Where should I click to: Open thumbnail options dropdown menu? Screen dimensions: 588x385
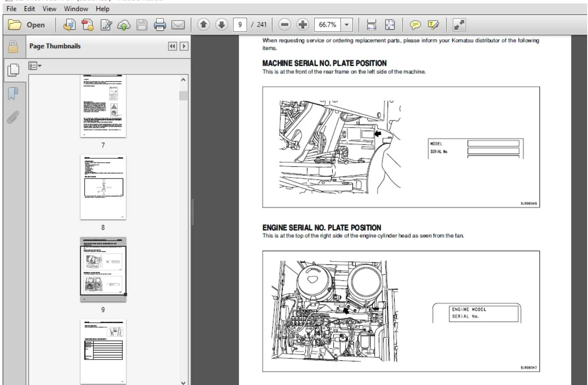[35, 66]
